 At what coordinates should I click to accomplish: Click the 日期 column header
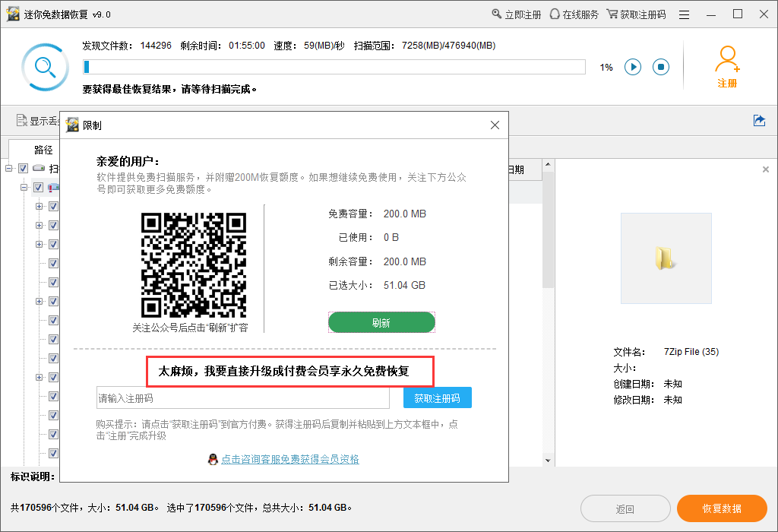tap(516, 169)
